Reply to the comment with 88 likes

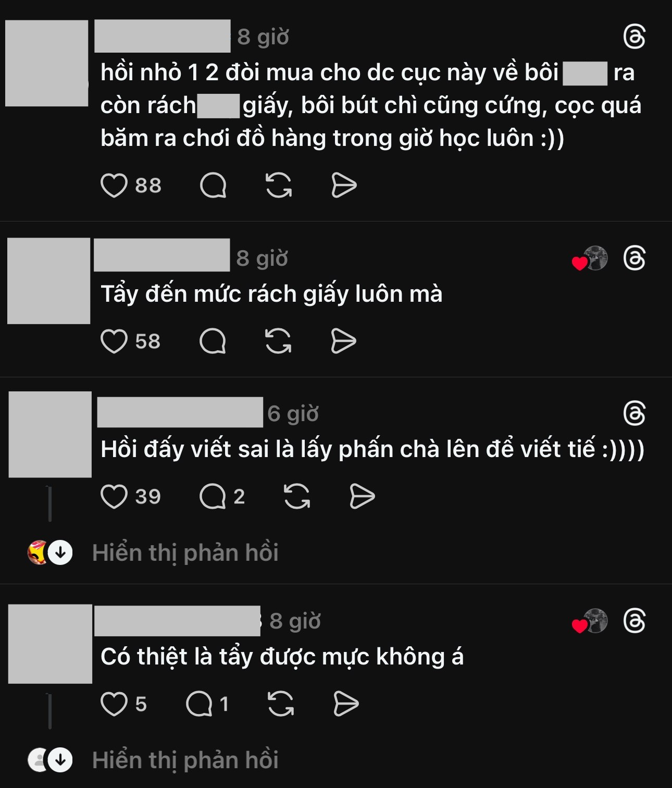[x=213, y=185]
